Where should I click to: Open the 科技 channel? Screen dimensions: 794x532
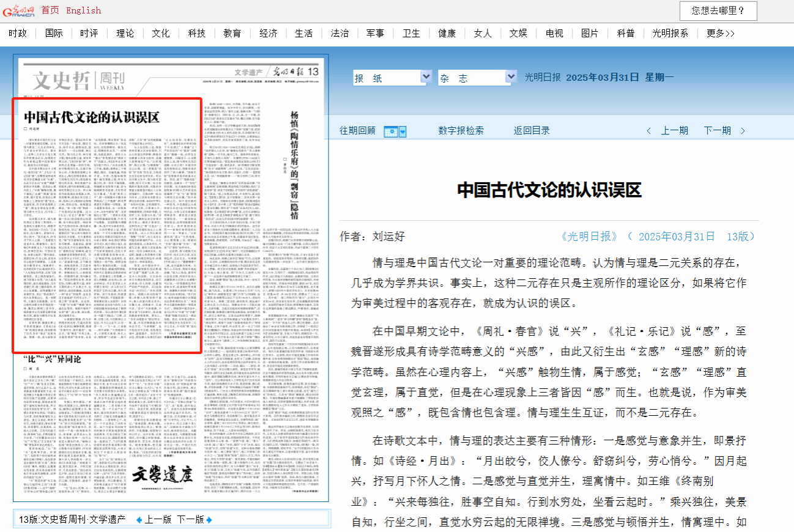[x=197, y=33]
